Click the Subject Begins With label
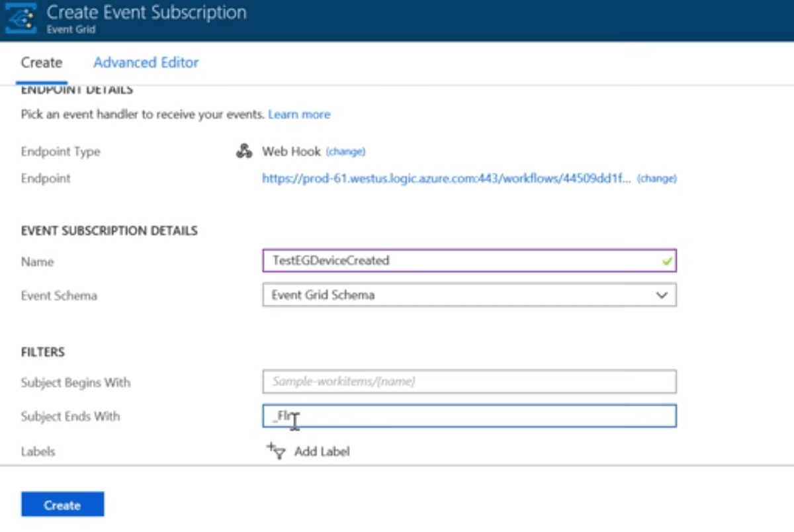This screenshot has height=532, width=794. click(x=75, y=382)
